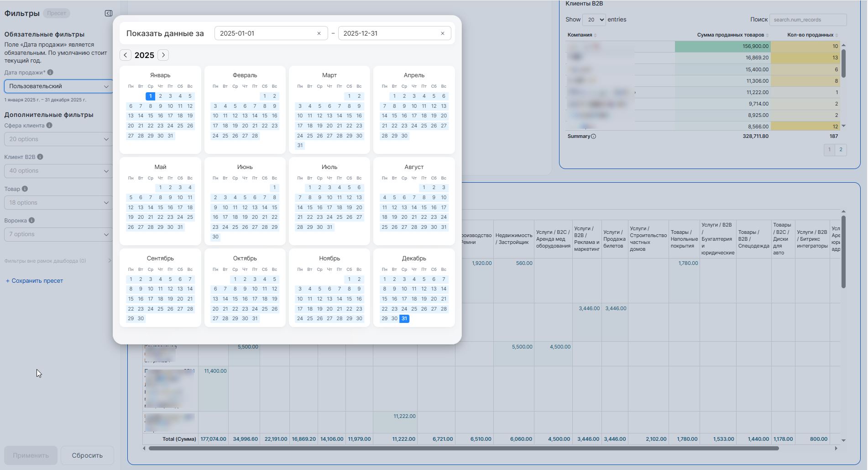The height and width of the screenshot is (470, 868).
Task: Open Воронка 7 options dropdown
Action: 58,234
